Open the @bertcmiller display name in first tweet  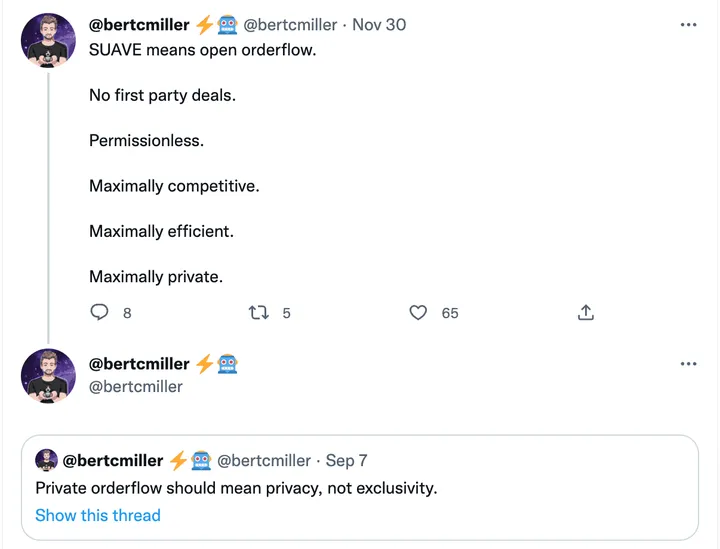pos(139,25)
